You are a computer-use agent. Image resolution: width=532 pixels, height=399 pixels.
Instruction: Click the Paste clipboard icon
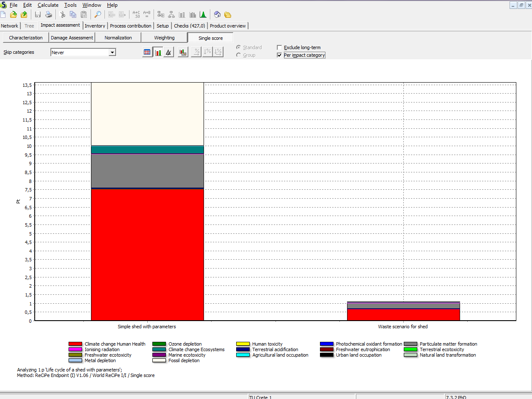[x=84, y=15]
